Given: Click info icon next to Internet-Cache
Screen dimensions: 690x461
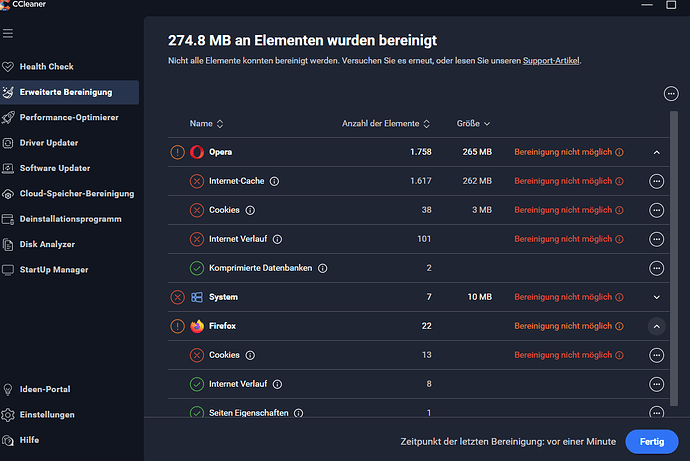Looking at the screenshot, I should (x=274, y=181).
